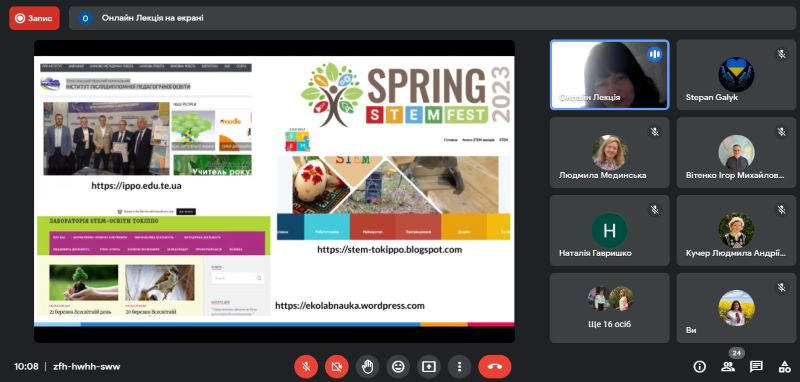
Task: Click hands holding plant article image
Action: pyautogui.click(x=84, y=283)
